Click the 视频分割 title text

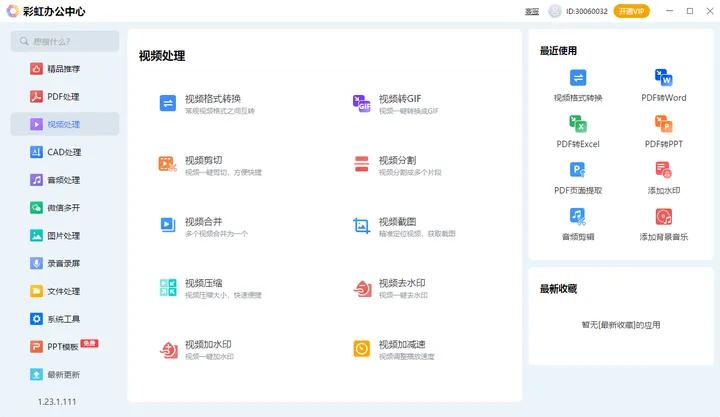(x=397, y=160)
